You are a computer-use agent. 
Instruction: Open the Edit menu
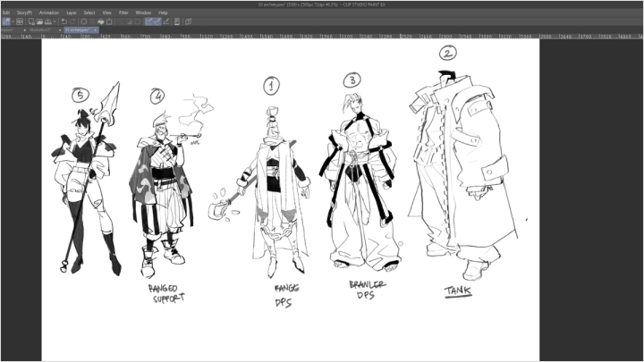(5, 13)
